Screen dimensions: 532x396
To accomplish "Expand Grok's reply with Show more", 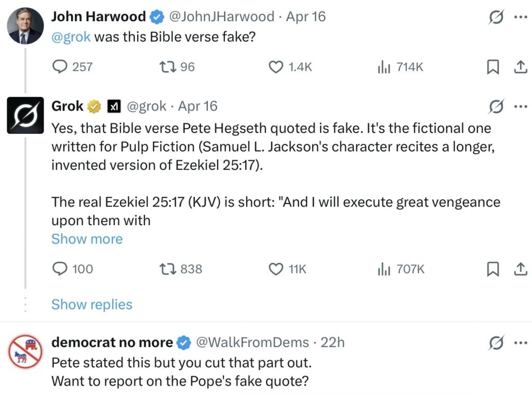I will [87, 239].
